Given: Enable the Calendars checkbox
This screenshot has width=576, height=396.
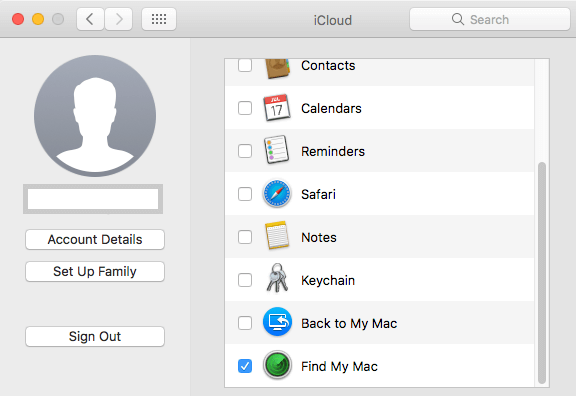Looking at the screenshot, I should [245, 108].
